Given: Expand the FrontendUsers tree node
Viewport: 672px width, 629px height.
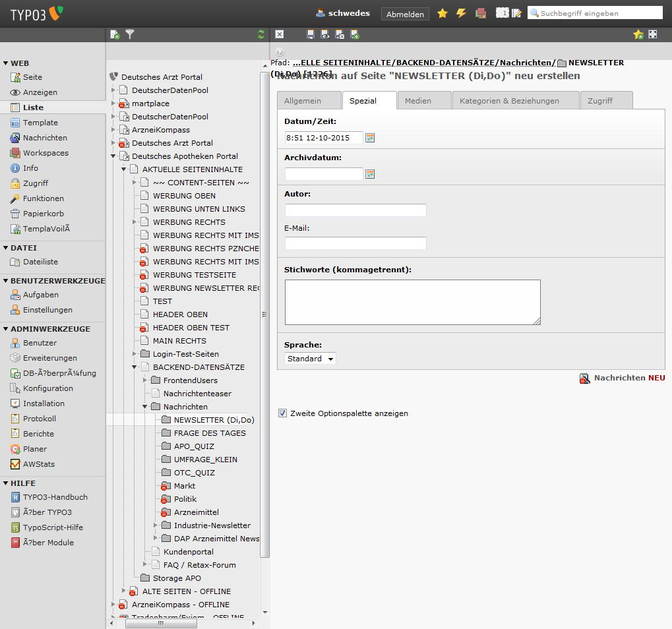Looking at the screenshot, I should pyautogui.click(x=145, y=380).
